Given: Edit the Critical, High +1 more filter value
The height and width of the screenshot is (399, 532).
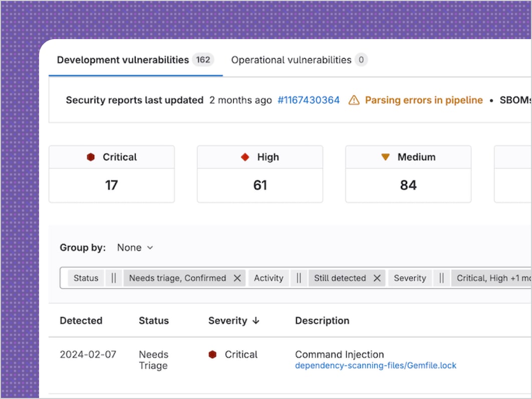Looking at the screenshot, I should coord(491,278).
